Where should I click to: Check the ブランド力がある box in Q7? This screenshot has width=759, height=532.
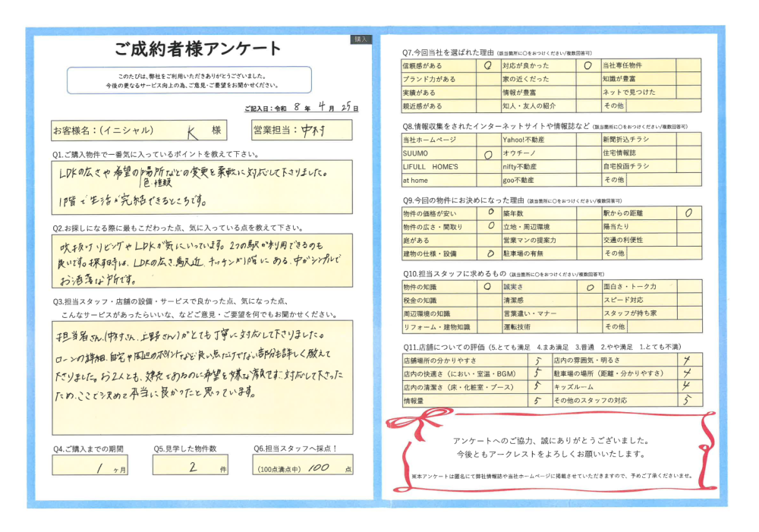487,79
